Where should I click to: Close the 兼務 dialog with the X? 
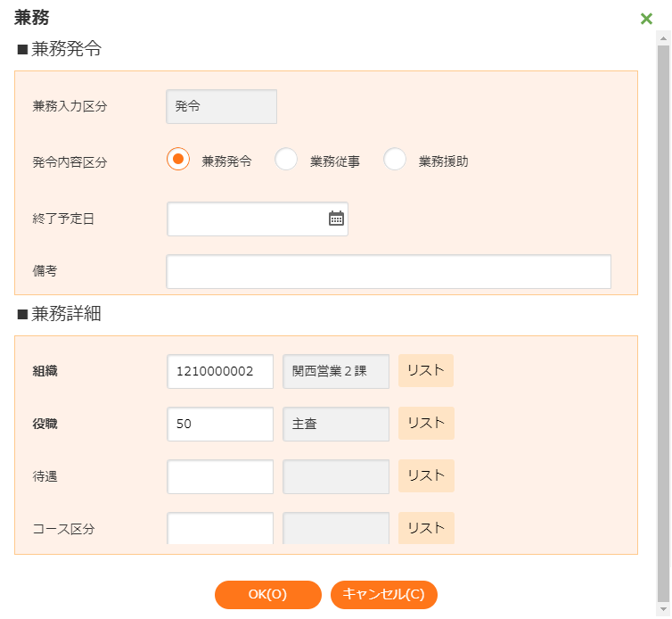[646, 19]
